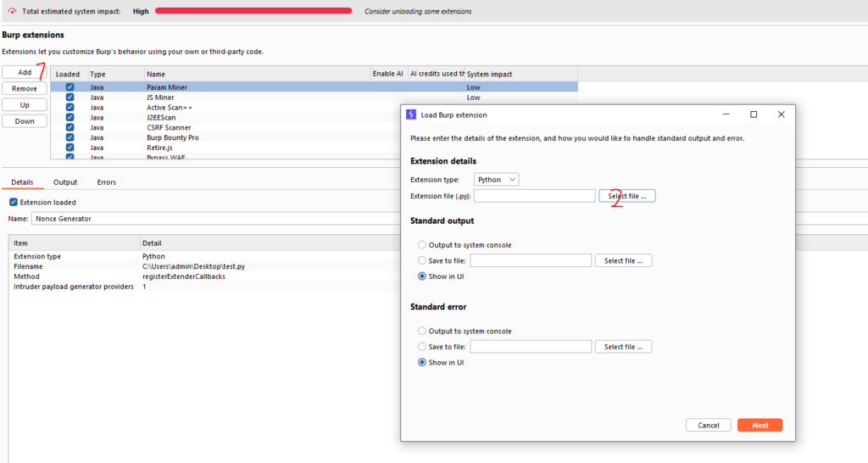Click the Intruder payload generator providers row
Viewport: 868px width, 463px height.
coord(203,287)
